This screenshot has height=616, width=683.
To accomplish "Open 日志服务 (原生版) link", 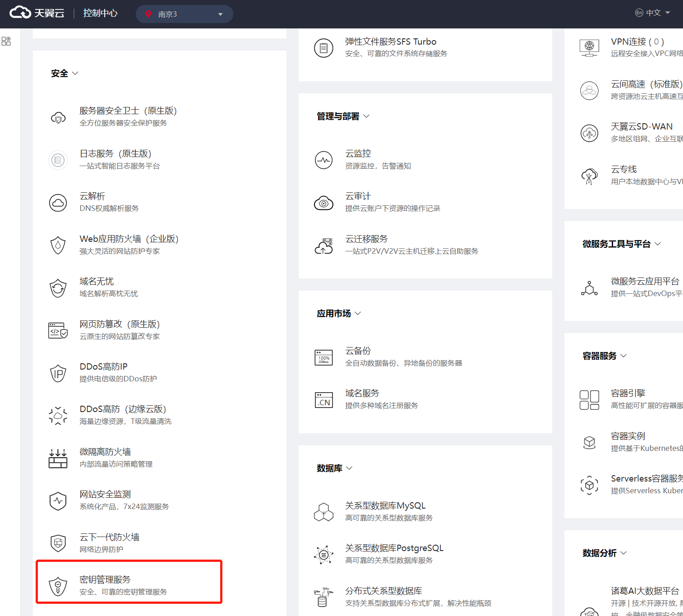I will pos(115,153).
